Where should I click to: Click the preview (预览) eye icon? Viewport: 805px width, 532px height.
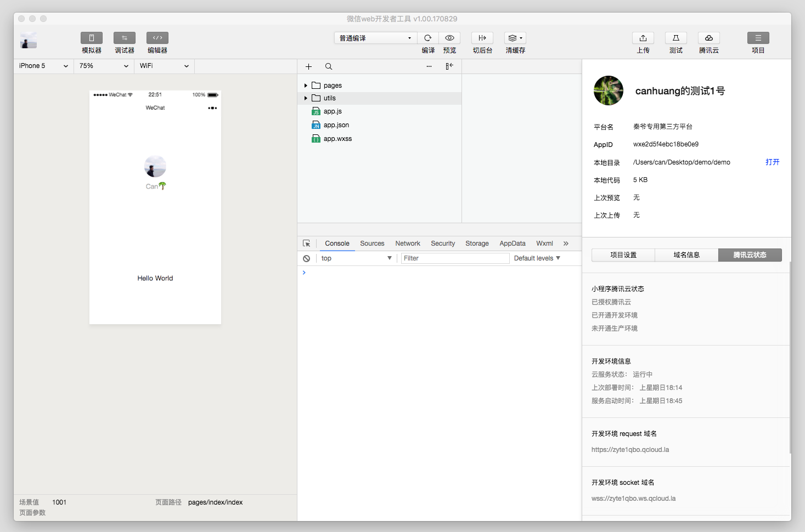pyautogui.click(x=449, y=38)
